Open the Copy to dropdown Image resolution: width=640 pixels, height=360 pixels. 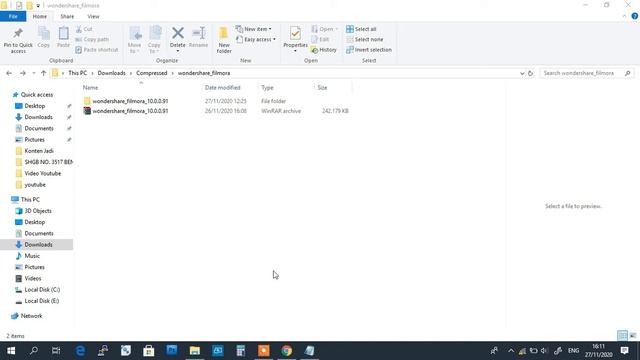coord(154,40)
